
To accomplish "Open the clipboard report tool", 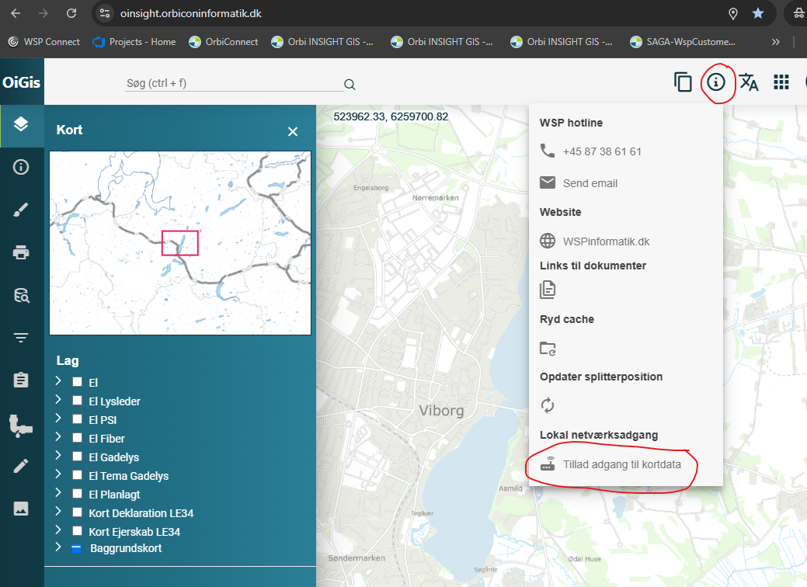I will tap(21, 380).
